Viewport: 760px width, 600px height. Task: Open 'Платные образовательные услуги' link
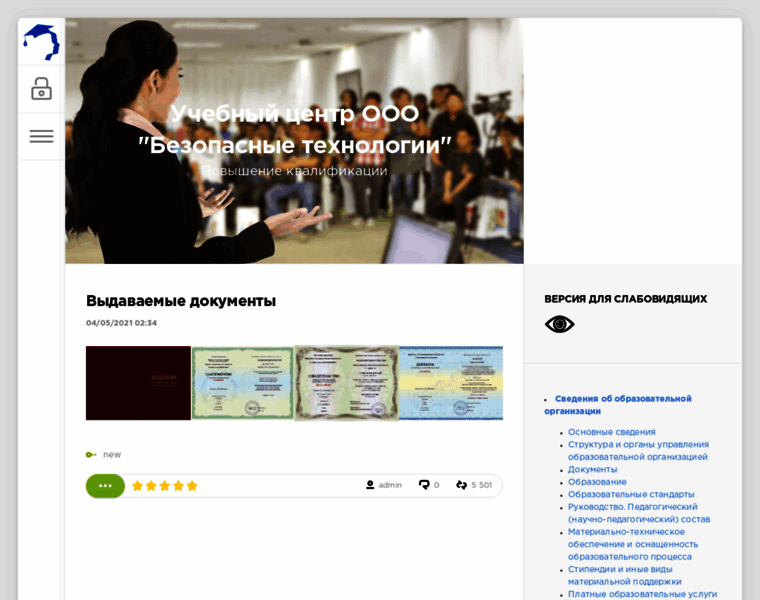tap(642, 594)
